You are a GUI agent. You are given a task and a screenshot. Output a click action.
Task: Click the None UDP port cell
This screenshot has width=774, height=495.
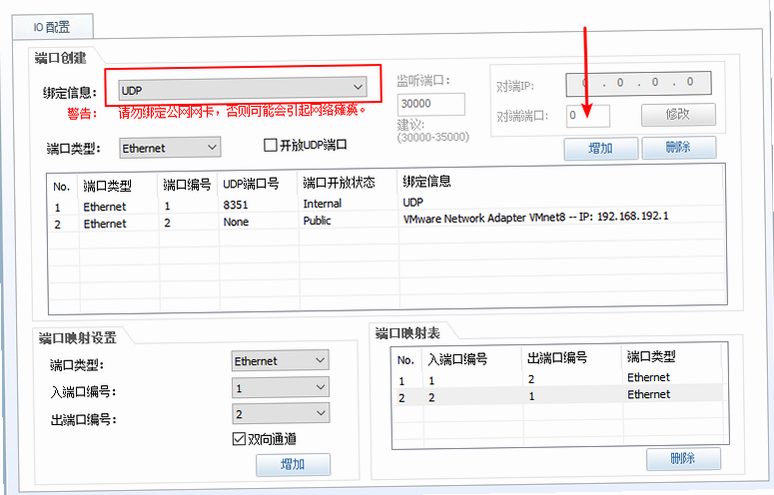pos(236,222)
